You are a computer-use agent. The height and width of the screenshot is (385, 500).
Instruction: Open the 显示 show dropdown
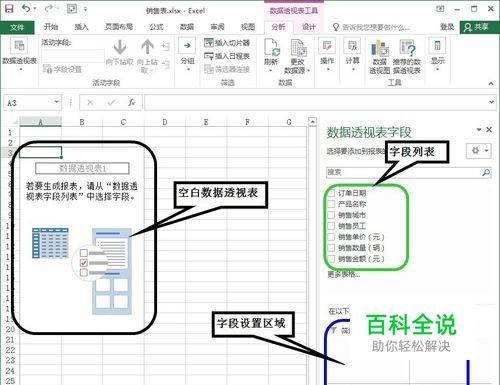(x=438, y=54)
